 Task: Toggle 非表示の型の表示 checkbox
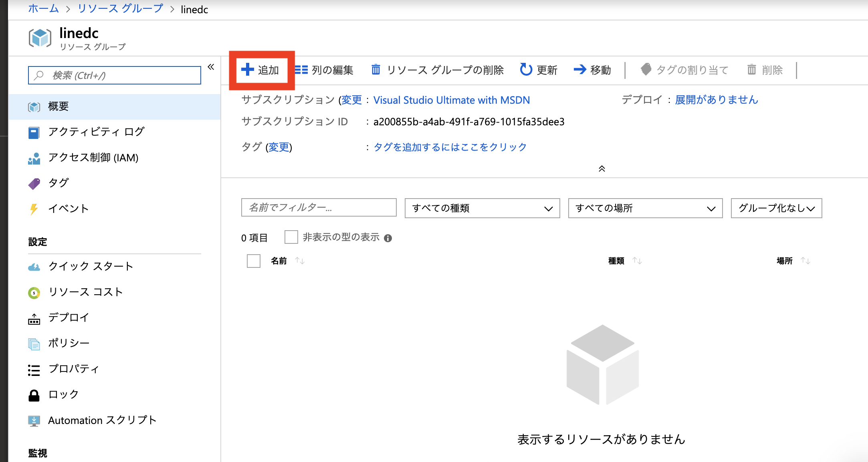tap(291, 237)
